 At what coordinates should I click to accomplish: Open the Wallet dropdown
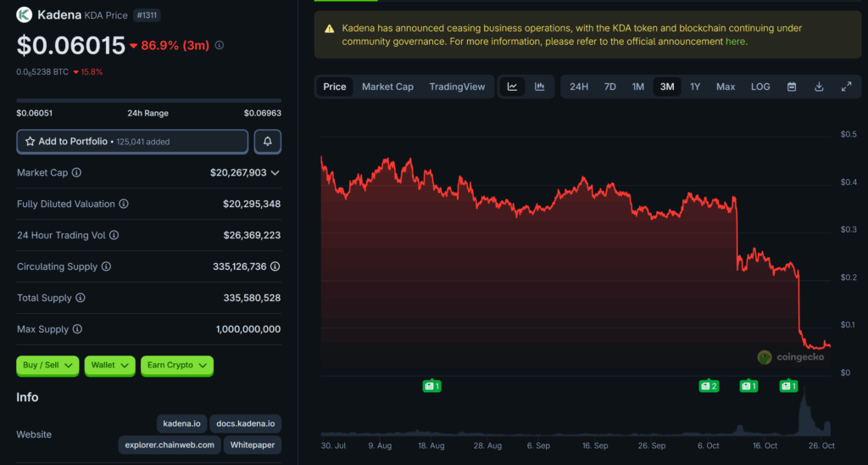pyautogui.click(x=110, y=365)
